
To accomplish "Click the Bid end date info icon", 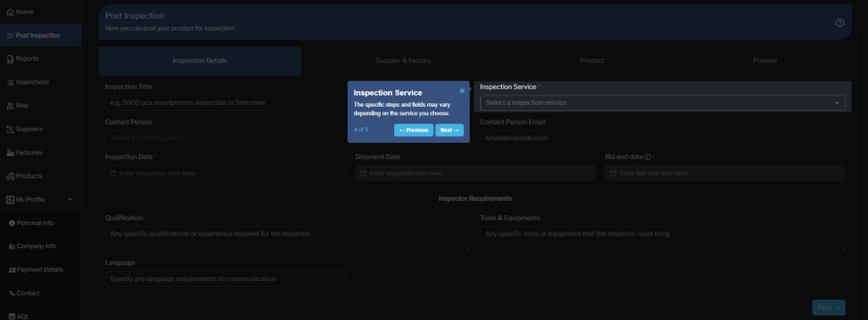I will coord(648,157).
